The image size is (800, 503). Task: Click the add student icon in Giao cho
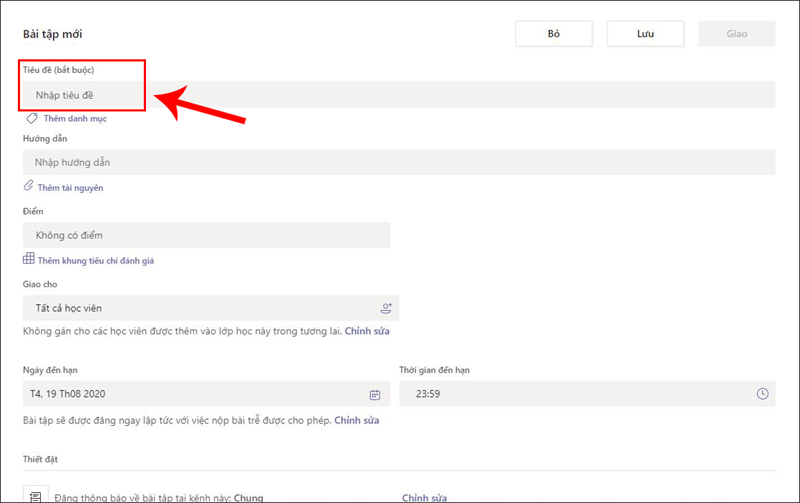[387, 308]
